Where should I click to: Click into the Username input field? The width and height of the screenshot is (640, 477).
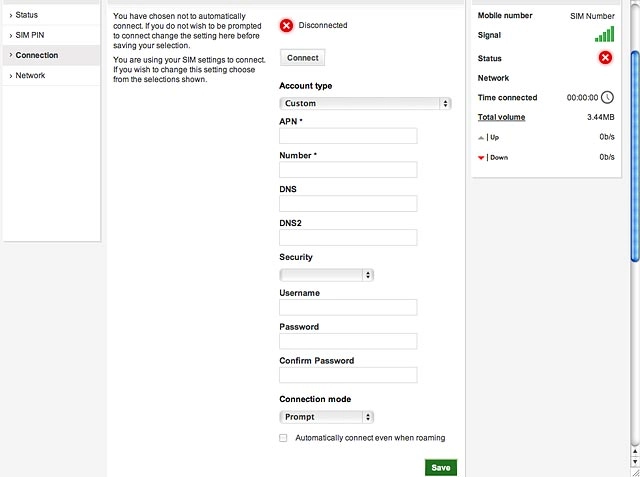tap(348, 307)
